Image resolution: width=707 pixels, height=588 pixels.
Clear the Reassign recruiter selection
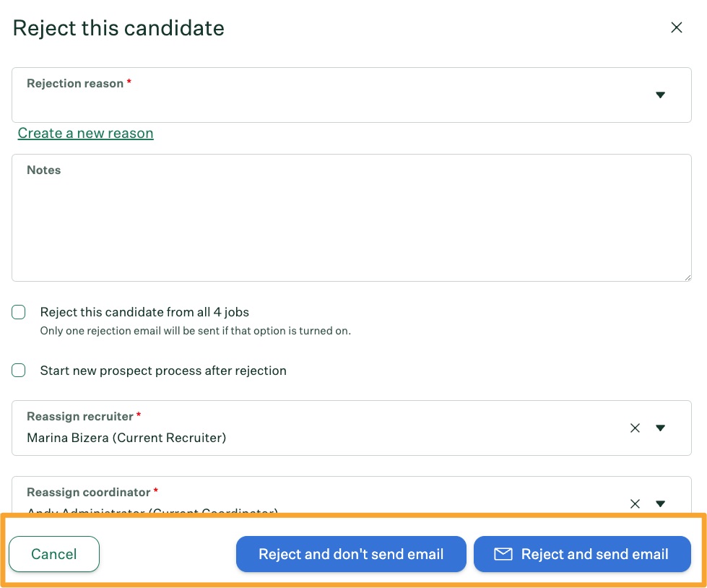click(635, 428)
